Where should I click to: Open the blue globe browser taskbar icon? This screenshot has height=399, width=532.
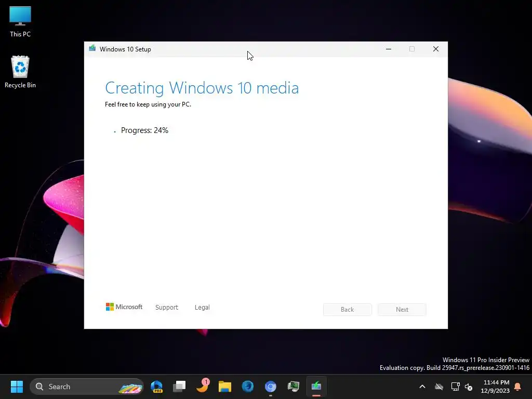[x=248, y=387]
